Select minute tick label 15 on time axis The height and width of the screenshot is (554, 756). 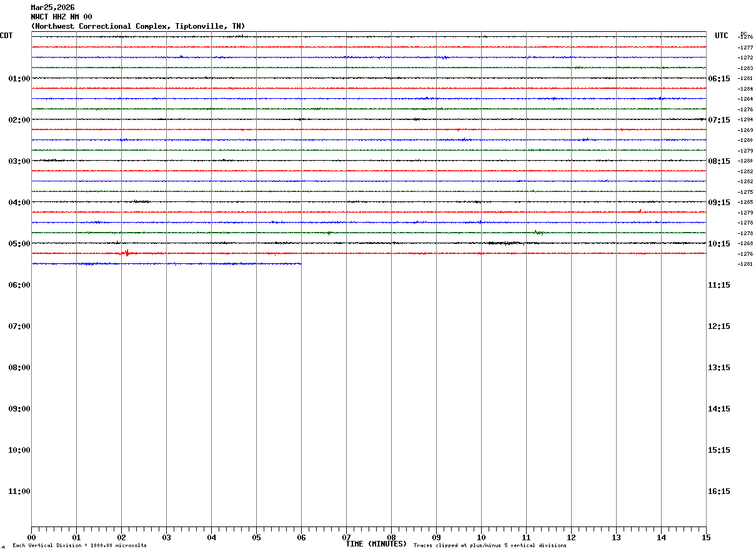pos(705,538)
